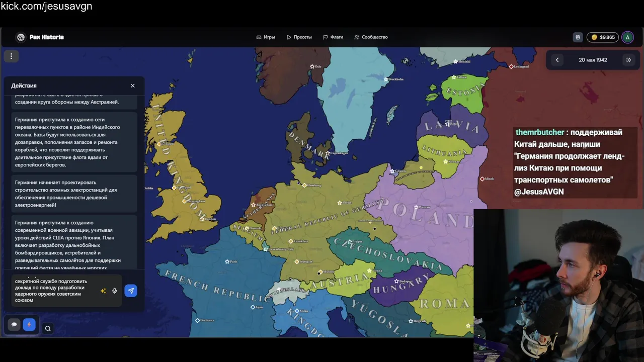
Task: Select the Kaunas city marker
Action: pos(446,161)
